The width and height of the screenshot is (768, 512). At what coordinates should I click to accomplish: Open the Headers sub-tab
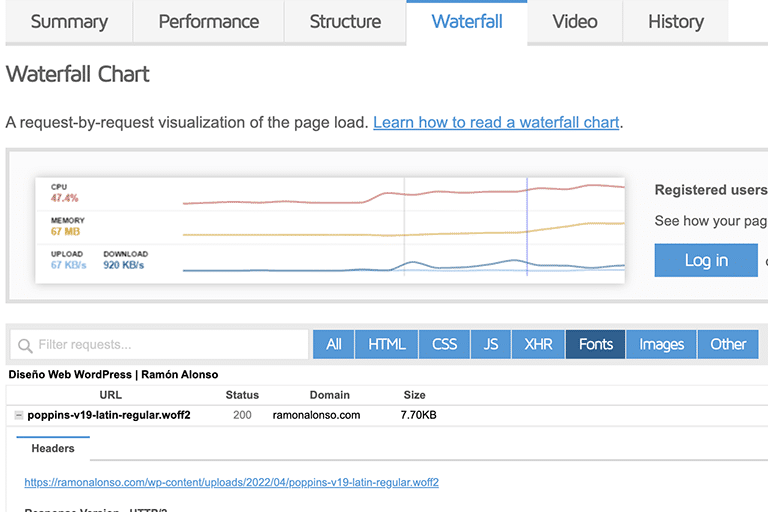pyautogui.click(x=53, y=448)
